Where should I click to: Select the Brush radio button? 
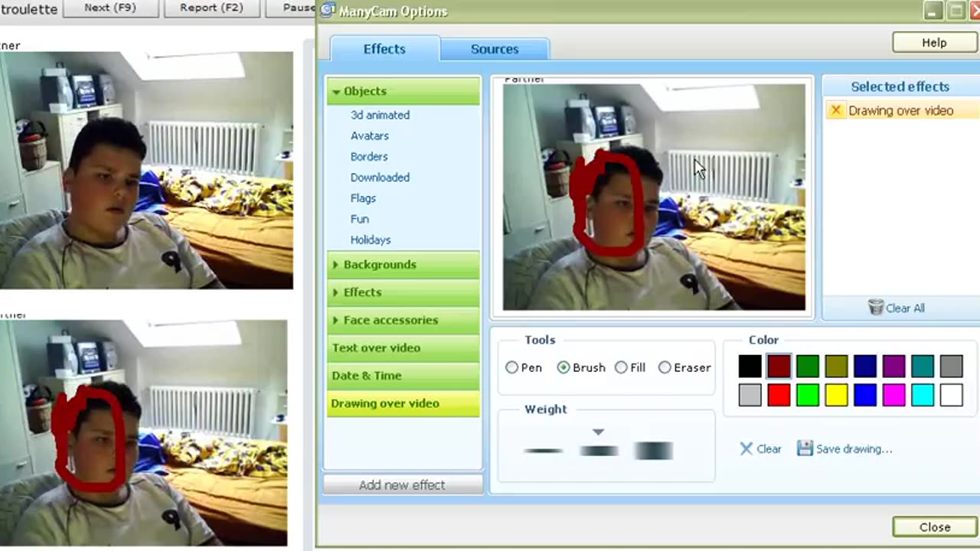click(563, 367)
